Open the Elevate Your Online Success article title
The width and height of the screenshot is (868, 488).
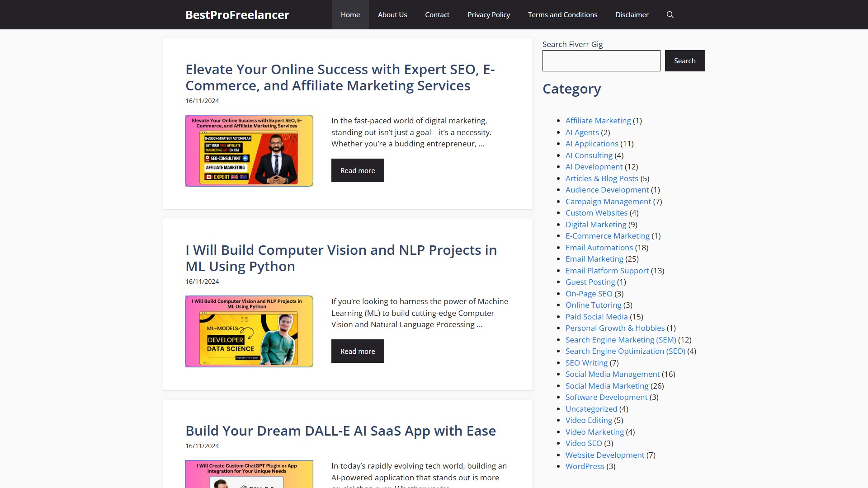[340, 77]
